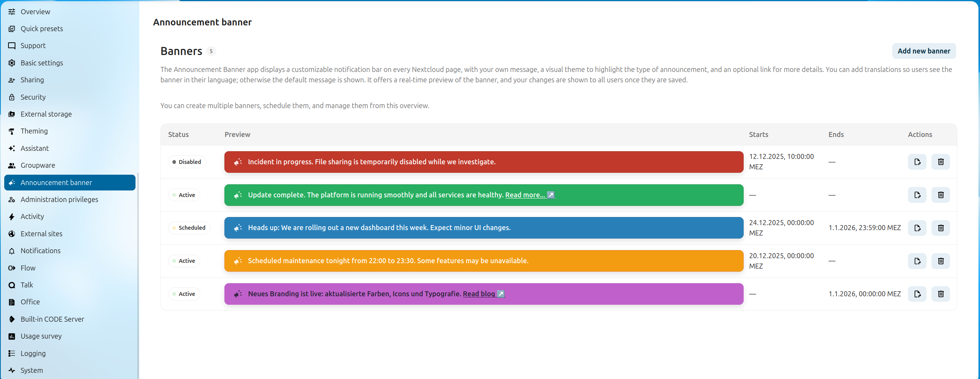Screen dimensions: 980x379
Task: Open Built-in CODE Server settings
Action: pos(70,319)
